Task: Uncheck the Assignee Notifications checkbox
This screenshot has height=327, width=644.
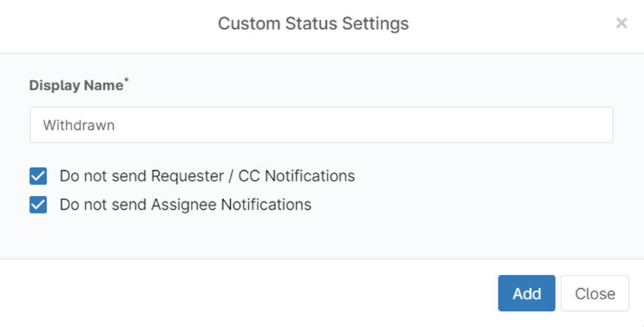Action: pyautogui.click(x=38, y=205)
